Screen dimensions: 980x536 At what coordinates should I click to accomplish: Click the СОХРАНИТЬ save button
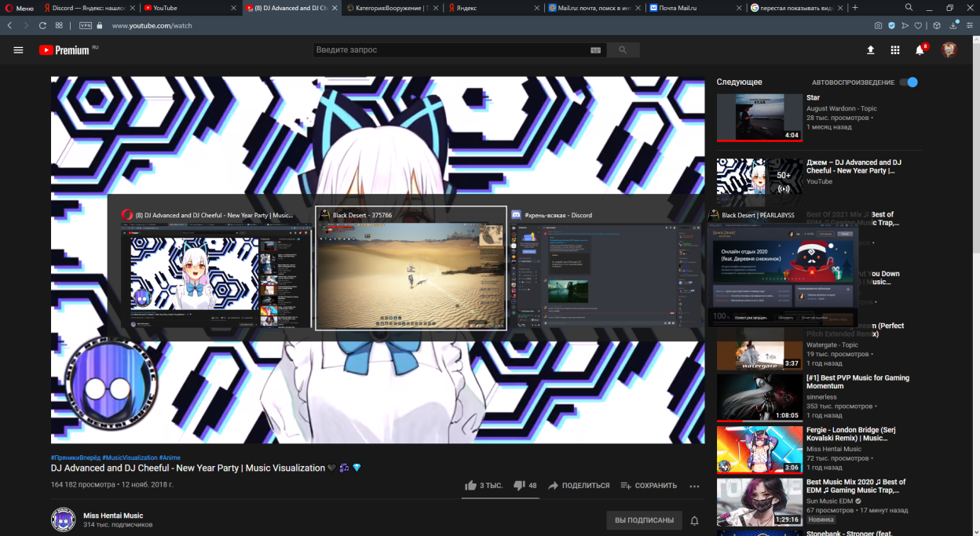(x=649, y=485)
